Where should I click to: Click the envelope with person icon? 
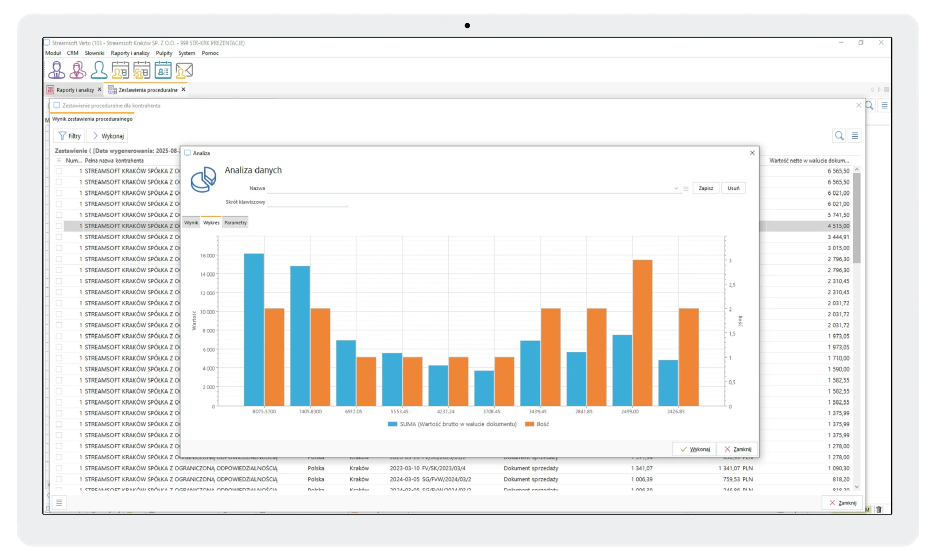tap(184, 70)
